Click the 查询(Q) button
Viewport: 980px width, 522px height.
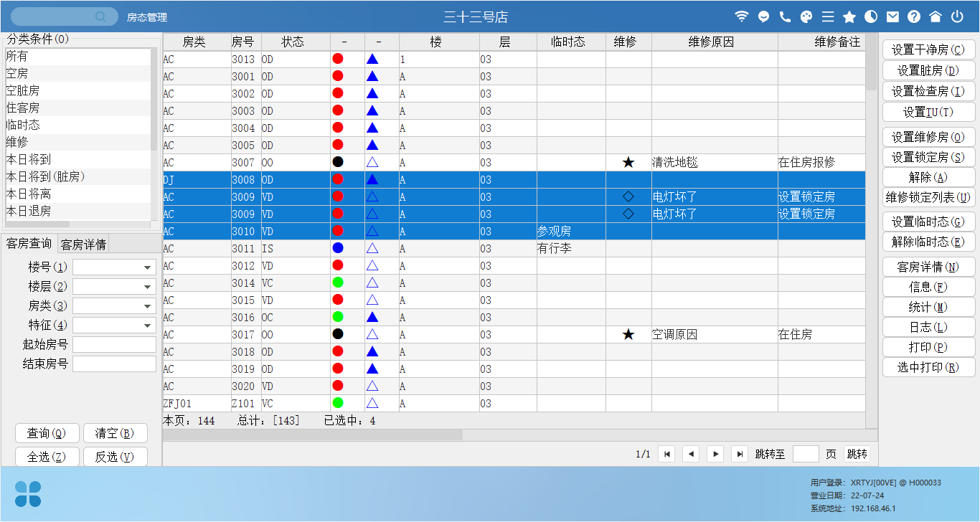(47, 434)
